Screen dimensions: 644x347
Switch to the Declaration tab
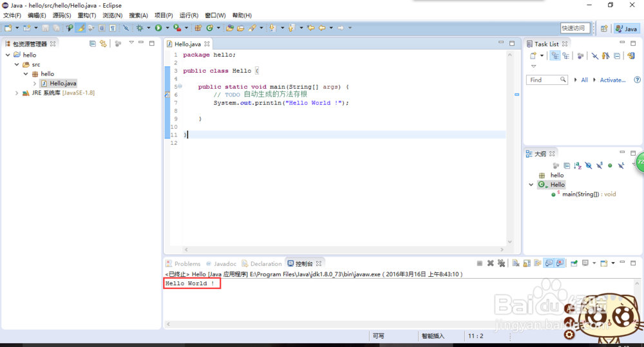click(x=261, y=264)
